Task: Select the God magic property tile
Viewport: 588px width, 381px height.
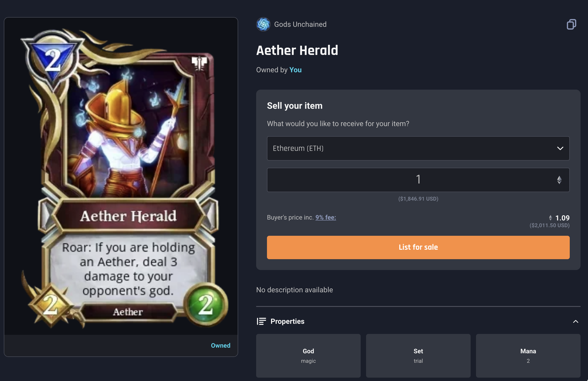Action: pos(308,356)
